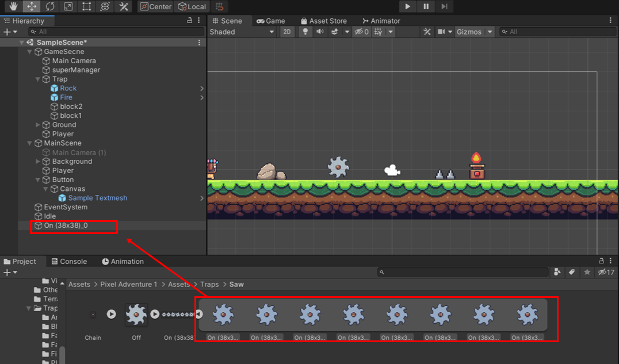This screenshot has height=364, width=619.
Task: Toggle 2D scene view
Action: pos(287,32)
